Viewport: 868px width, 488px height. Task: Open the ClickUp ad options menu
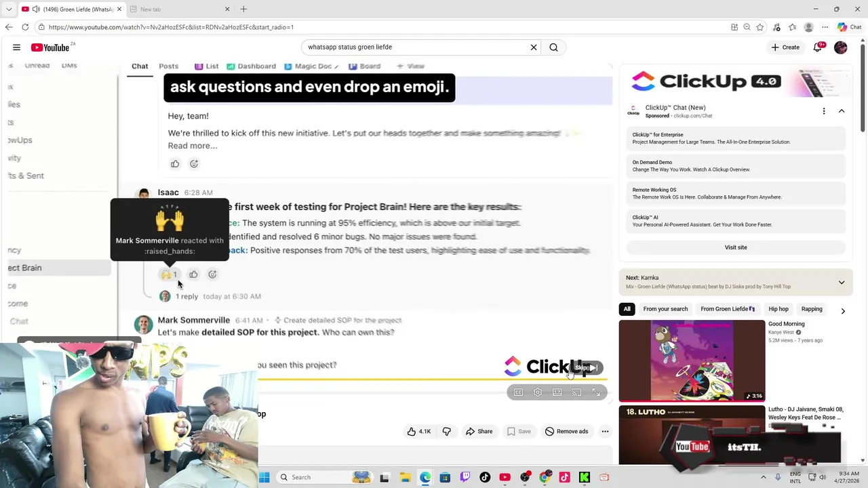[x=824, y=111]
